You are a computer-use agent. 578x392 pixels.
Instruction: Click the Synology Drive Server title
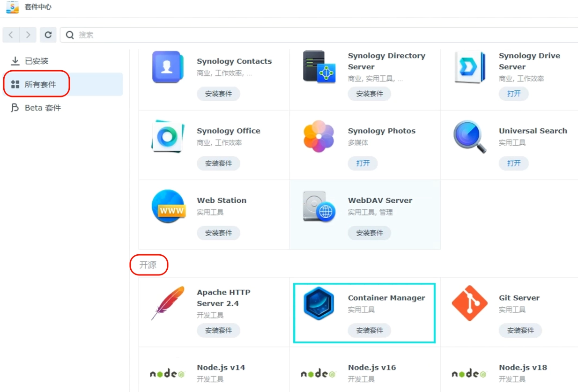pyautogui.click(x=530, y=61)
